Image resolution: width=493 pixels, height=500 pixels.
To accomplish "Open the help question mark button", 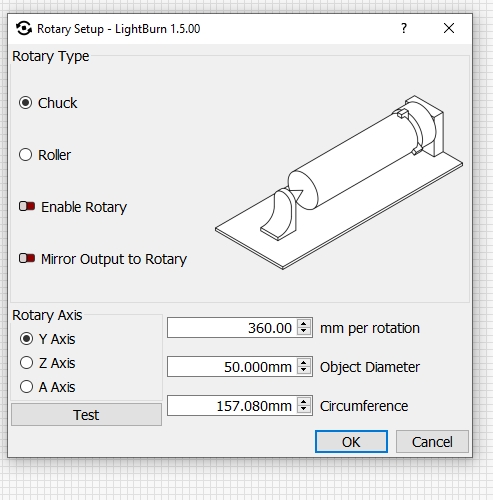I will (x=404, y=28).
